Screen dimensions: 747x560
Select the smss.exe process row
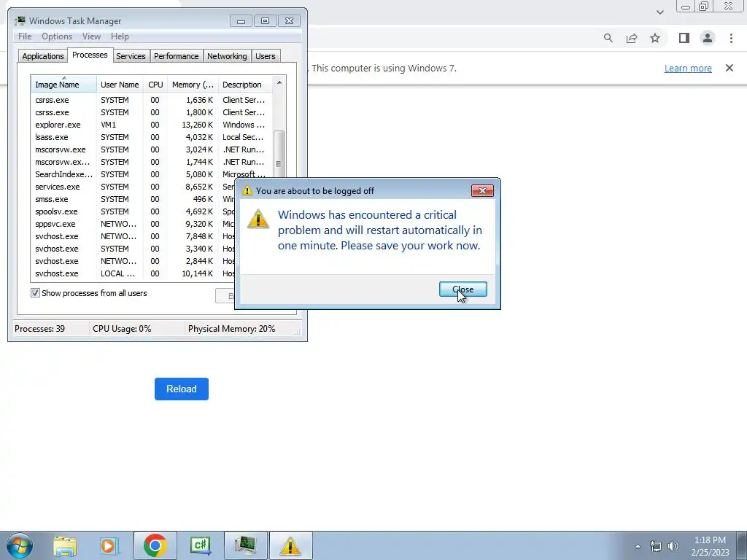133,199
